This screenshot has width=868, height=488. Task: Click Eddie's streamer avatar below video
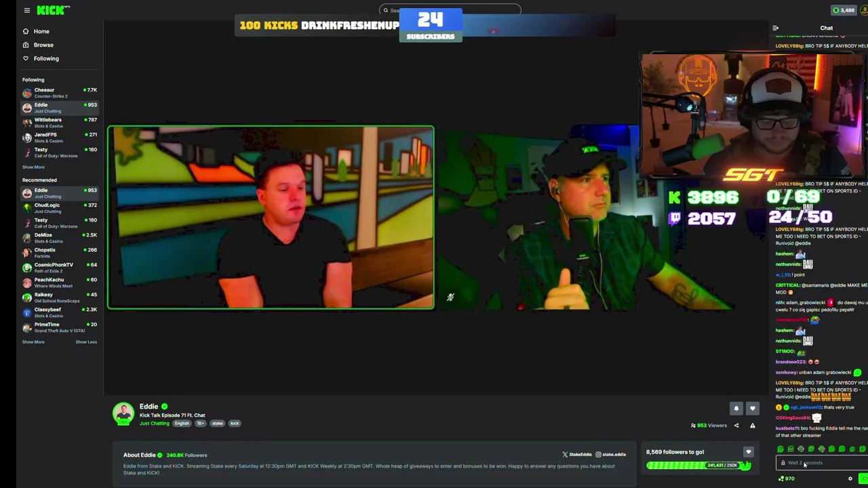coord(123,413)
